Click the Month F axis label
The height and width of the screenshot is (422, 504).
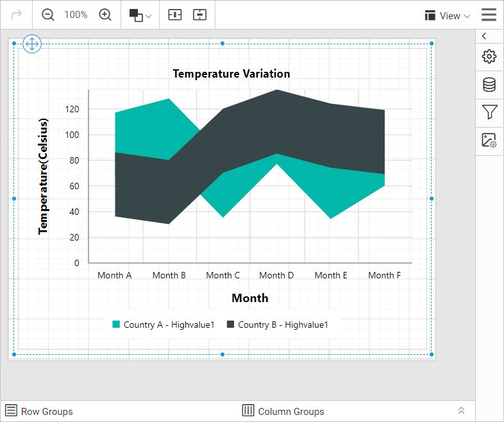pyautogui.click(x=385, y=275)
